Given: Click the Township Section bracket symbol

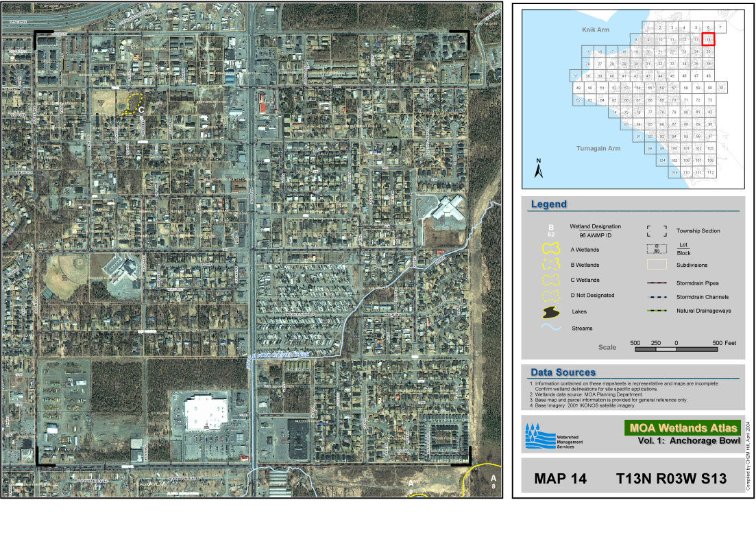Looking at the screenshot, I should tap(657, 231).
